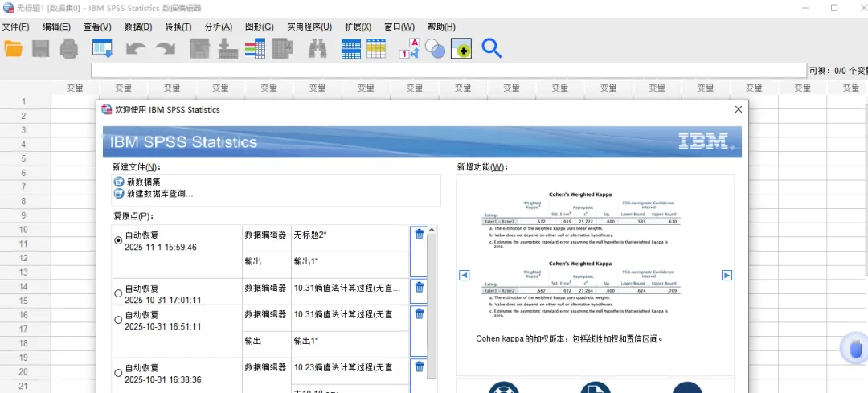Select row 12 header in data grid
This screenshot has height=393, width=868.
[24, 258]
